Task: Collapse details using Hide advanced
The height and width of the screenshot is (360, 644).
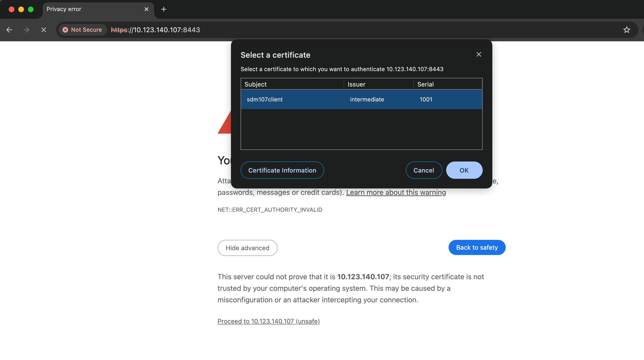Action: pos(247,248)
